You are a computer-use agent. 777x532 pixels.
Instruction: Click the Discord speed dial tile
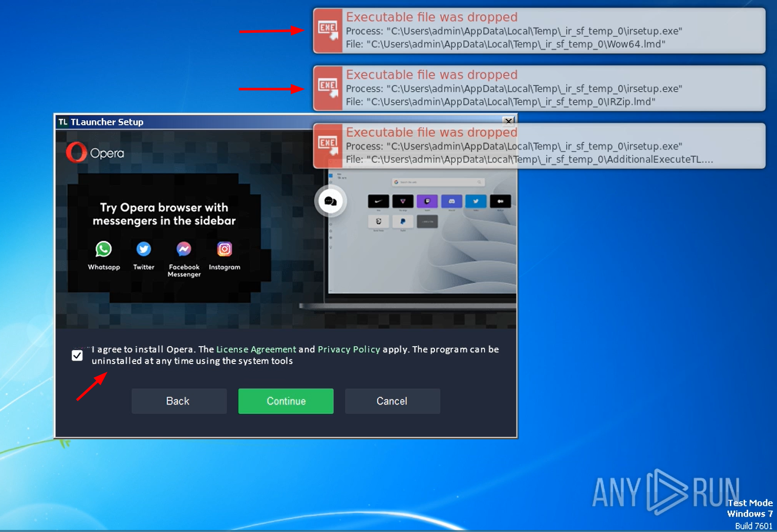coord(451,201)
